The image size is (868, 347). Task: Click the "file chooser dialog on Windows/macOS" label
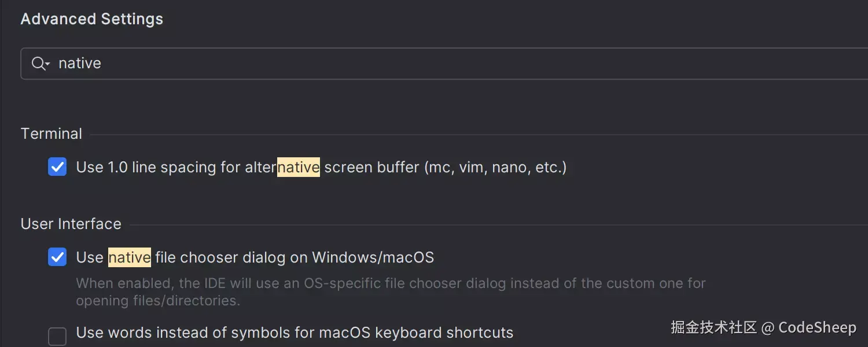(x=295, y=257)
